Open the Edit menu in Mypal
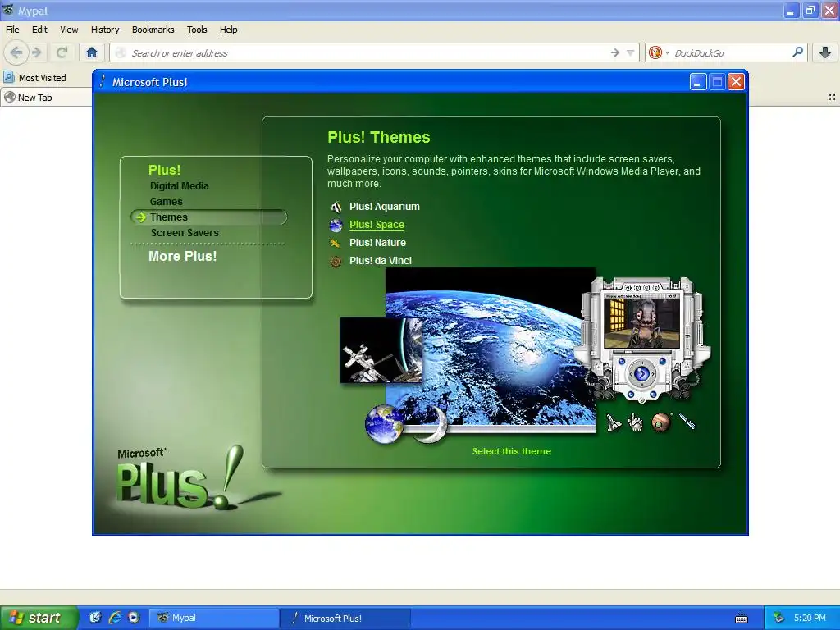Image resolution: width=840 pixels, height=630 pixels. click(39, 30)
